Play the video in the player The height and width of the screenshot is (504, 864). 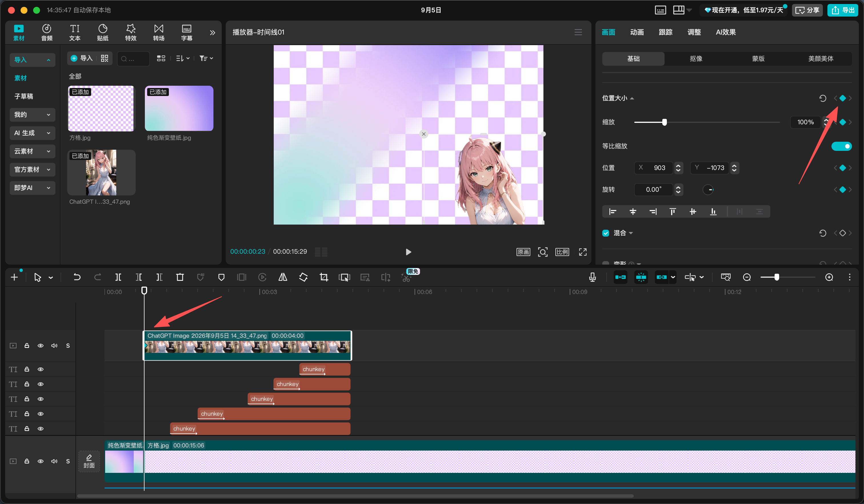(x=408, y=252)
